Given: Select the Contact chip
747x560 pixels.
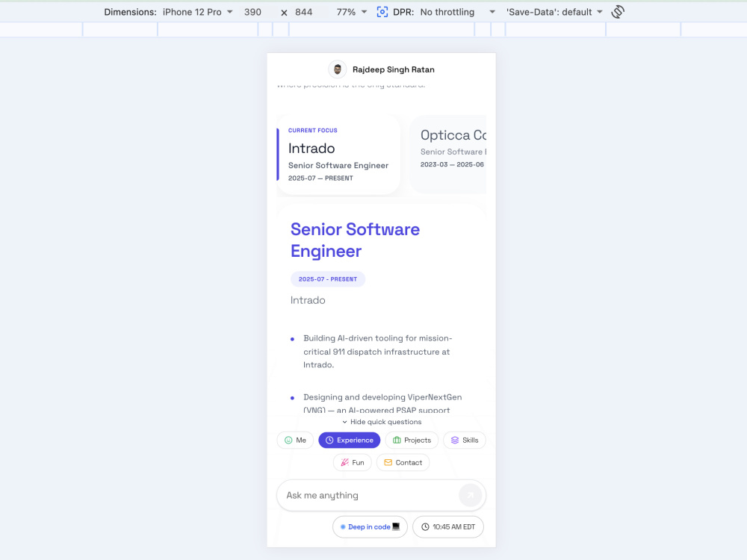Looking at the screenshot, I should click(x=403, y=462).
